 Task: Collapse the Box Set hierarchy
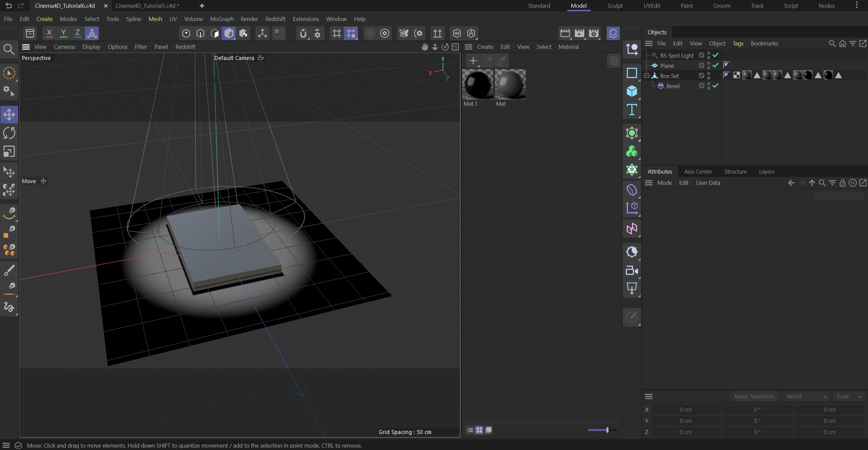[646, 76]
